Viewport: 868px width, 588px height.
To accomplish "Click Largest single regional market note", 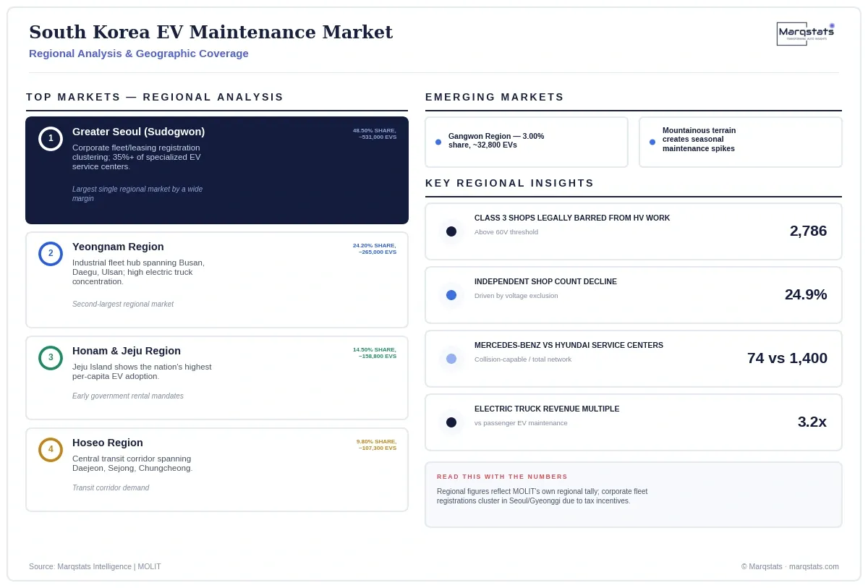I will tap(137, 194).
